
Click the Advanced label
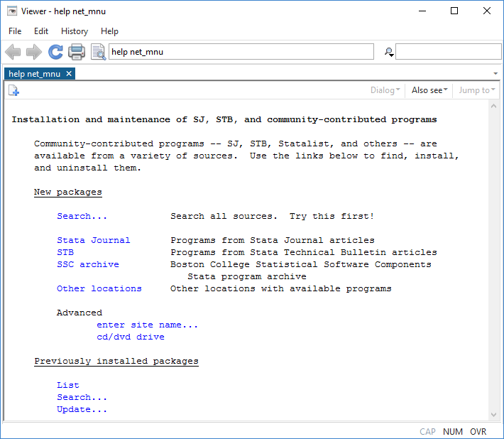pyautogui.click(x=80, y=313)
